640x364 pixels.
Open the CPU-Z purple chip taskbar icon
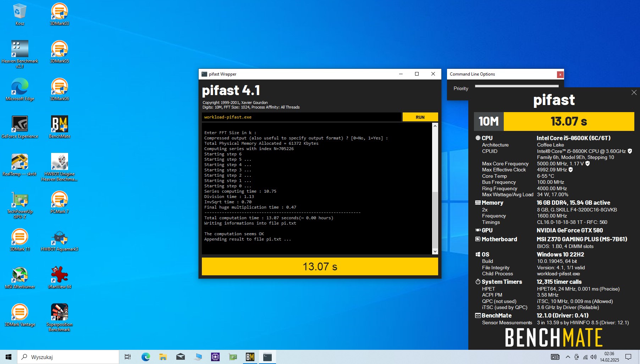[x=215, y=357]
